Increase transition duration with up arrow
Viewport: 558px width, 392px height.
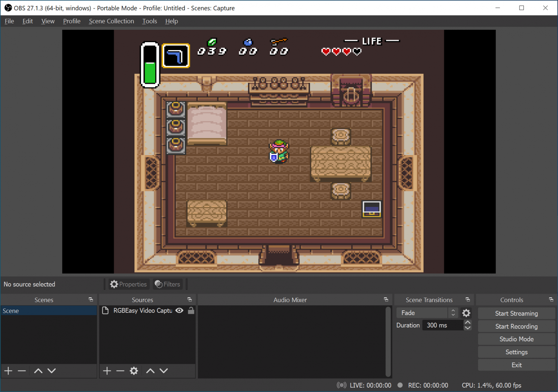click(468, 322)
